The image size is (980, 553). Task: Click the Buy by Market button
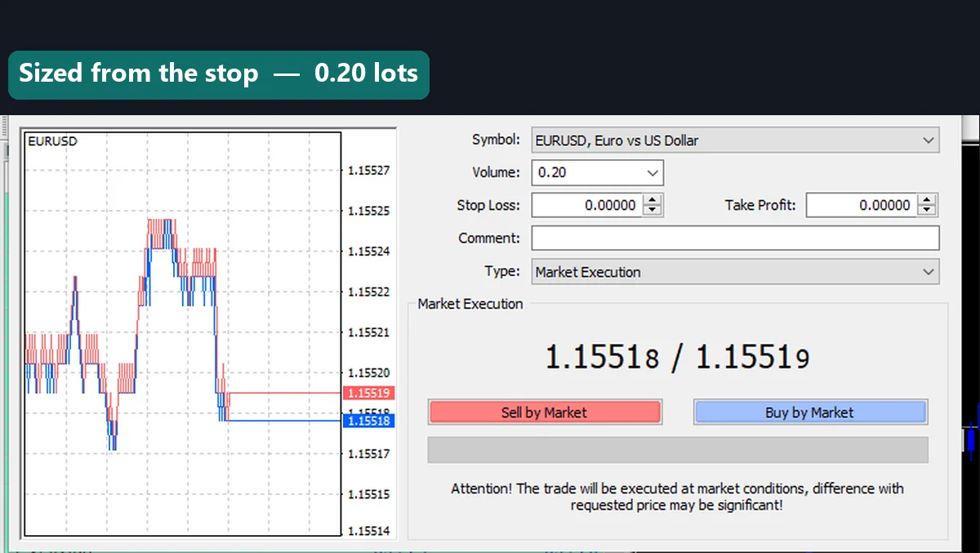click(810, 413)
